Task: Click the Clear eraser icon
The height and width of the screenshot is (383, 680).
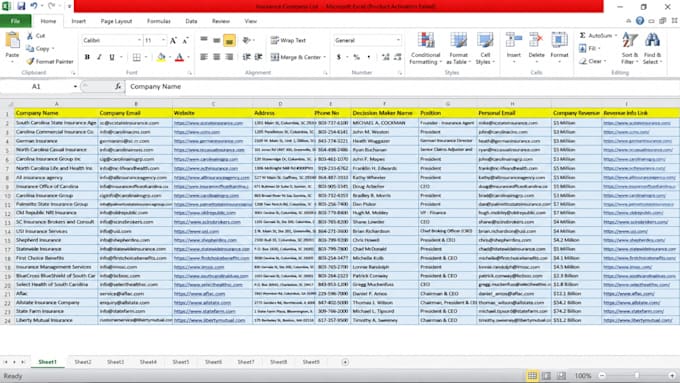Action: [583, 62]
